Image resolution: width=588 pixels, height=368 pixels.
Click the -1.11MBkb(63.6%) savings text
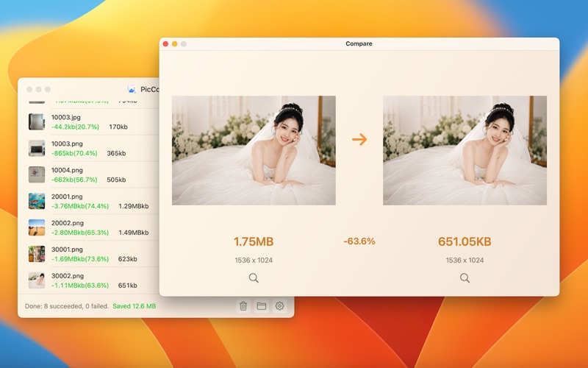point(80,286)
